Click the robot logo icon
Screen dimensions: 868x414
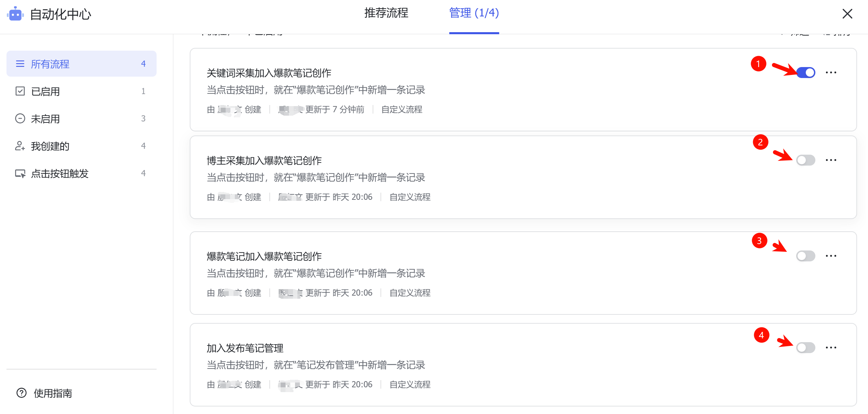(16, 14)
